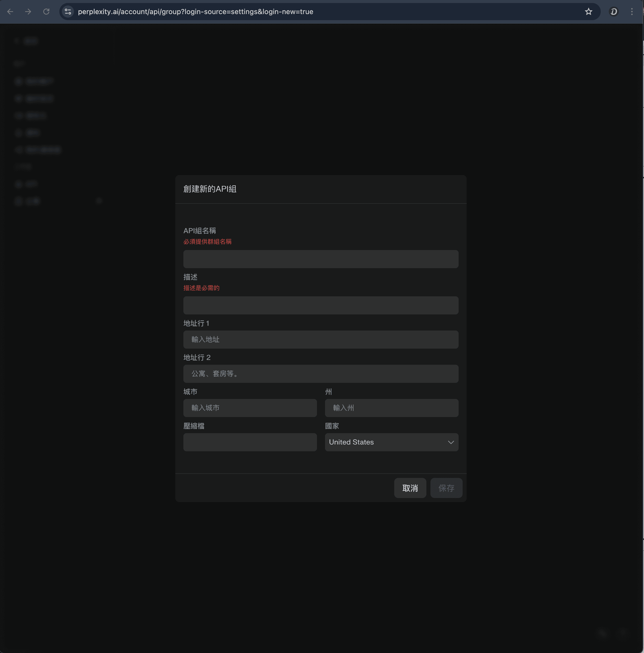
Task: Open Chrome's three-dot menu
Action: pos(631,12)
